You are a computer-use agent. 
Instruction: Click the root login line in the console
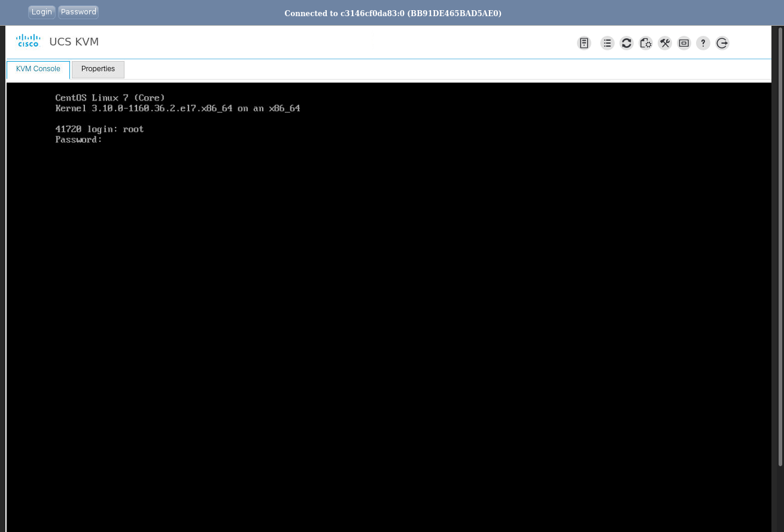click(x=99, y=129)
